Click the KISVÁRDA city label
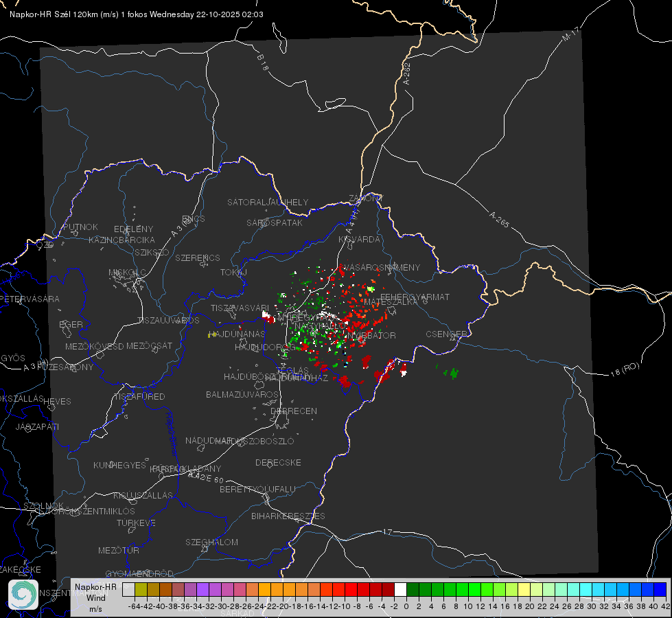 [359, 240]
